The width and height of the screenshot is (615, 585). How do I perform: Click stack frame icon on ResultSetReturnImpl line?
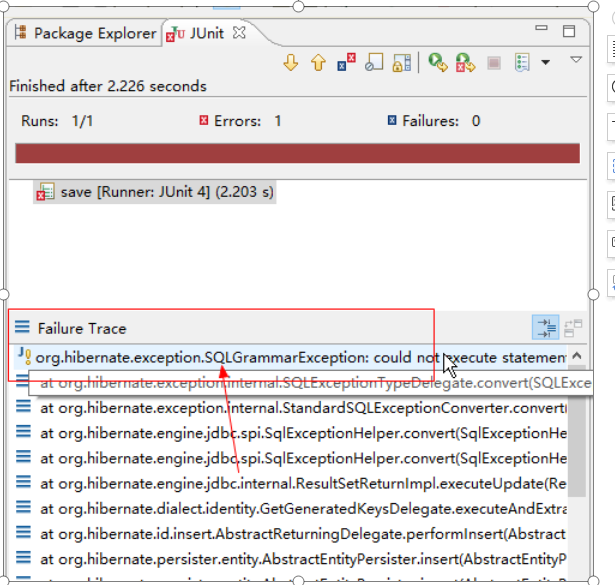23,481
